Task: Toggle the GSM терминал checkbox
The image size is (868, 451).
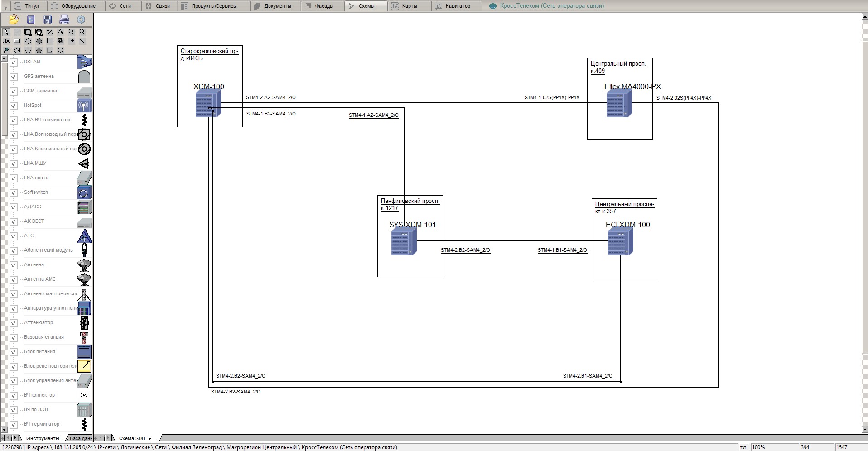Action: coord(14,91)
